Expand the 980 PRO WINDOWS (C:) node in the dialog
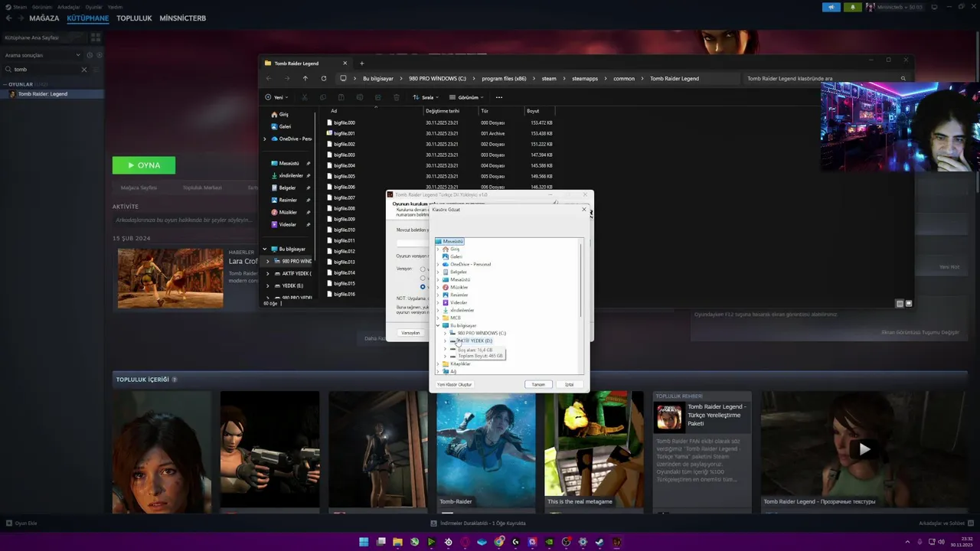This screenshot has height=551, width=980. (x=445, y=333)
